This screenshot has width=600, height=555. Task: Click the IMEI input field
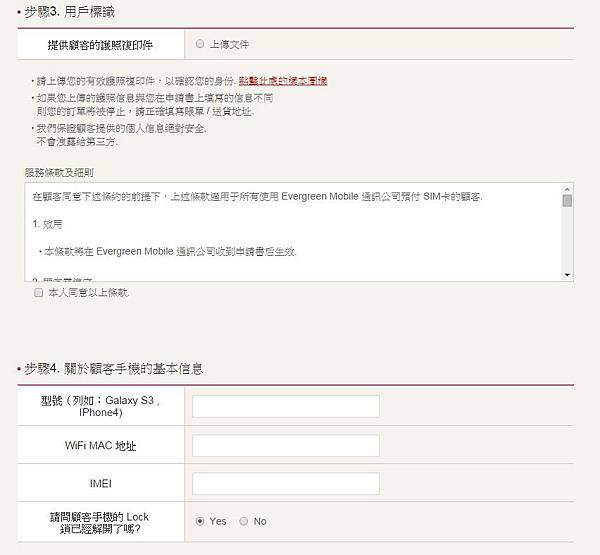click(285, 484)
